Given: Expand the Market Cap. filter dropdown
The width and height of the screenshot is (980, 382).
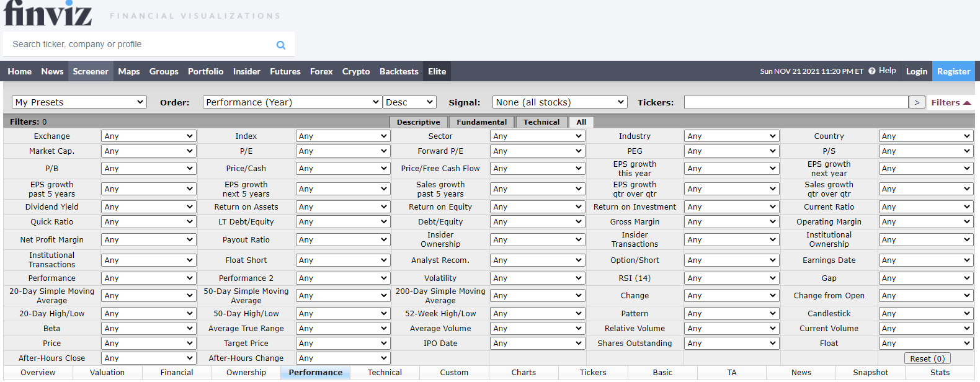Looking at the screenshot, I should pos(148,151).
